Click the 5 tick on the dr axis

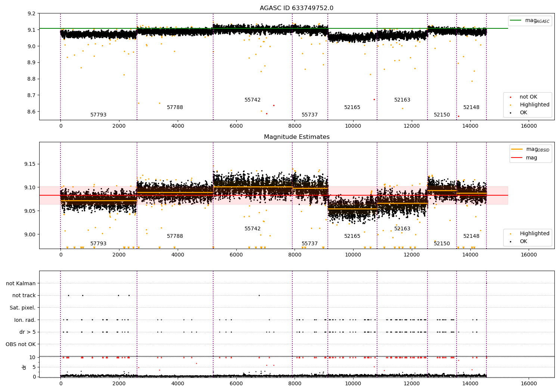tap(34, 367)
